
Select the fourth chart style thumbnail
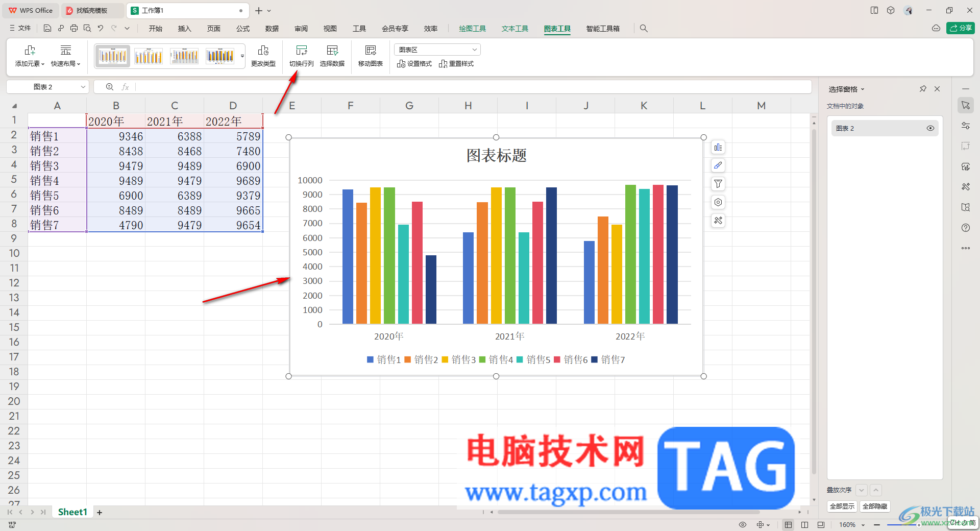pos(220,56)
